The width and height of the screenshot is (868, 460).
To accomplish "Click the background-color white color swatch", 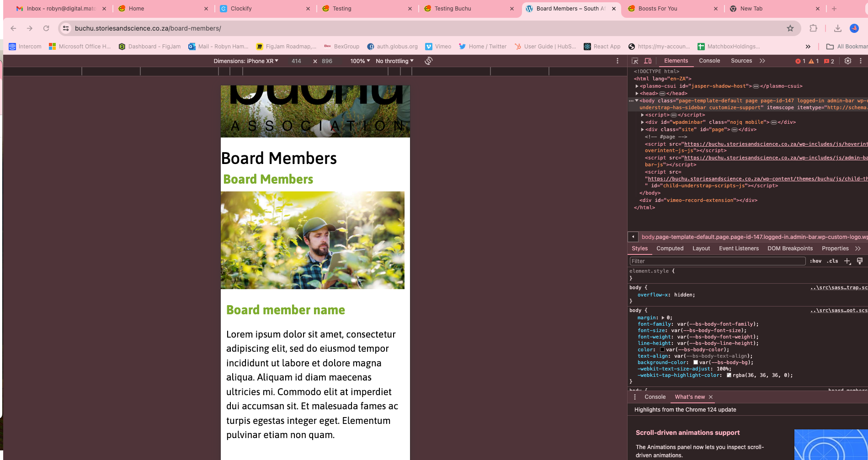I will (695, 362).
